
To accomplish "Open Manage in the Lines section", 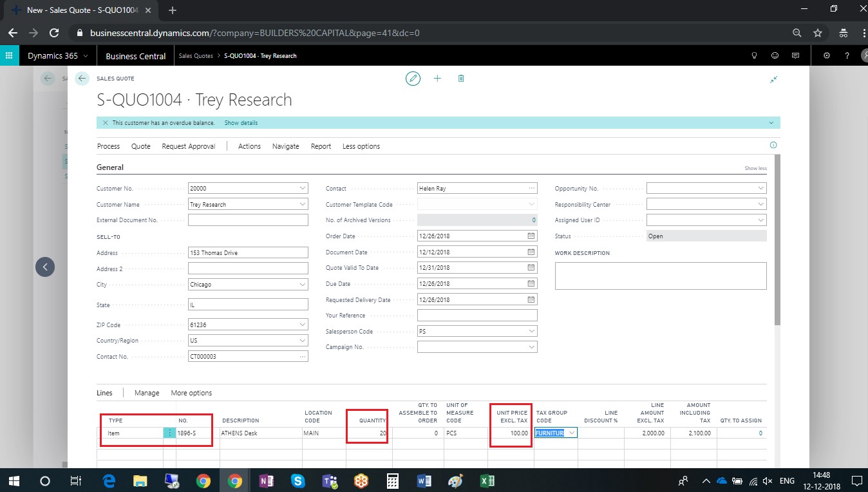I will [x=147, y=393].
